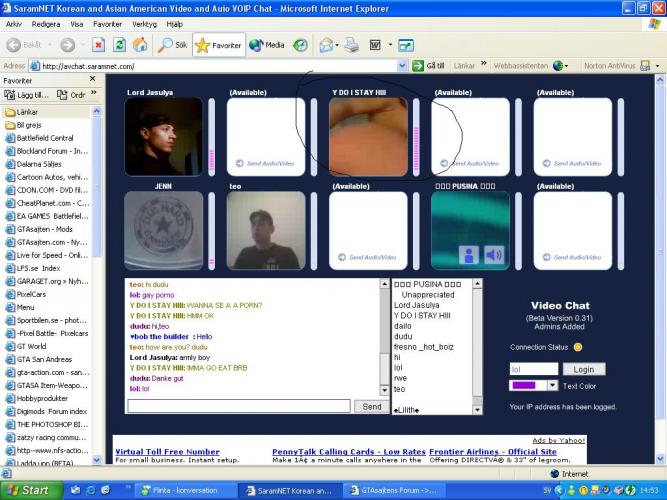Screen dimensions: 667x500
Task: Click the Media toolbar button
Action: 267,45
